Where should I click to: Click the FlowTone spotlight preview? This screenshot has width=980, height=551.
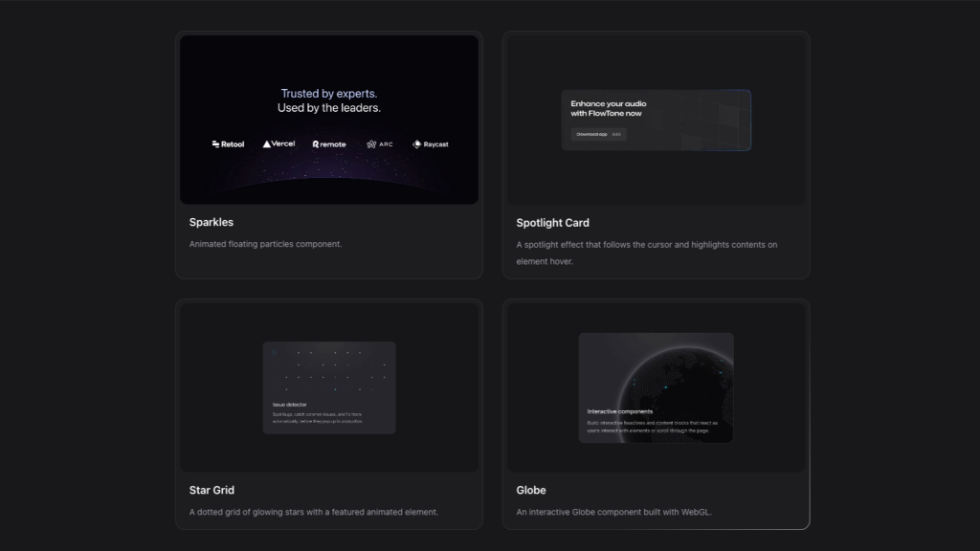click(656, 120)
